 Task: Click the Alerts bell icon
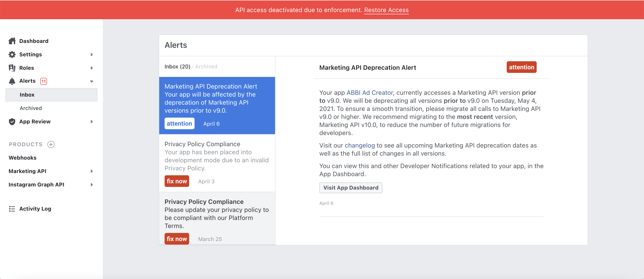[x=12, y=81]
